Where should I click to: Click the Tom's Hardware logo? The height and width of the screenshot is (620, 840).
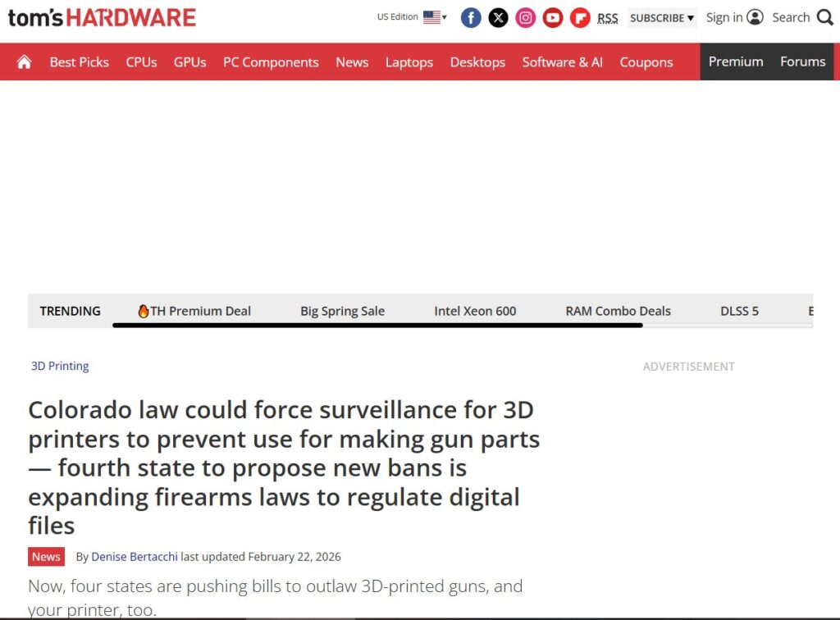point(102,17)
